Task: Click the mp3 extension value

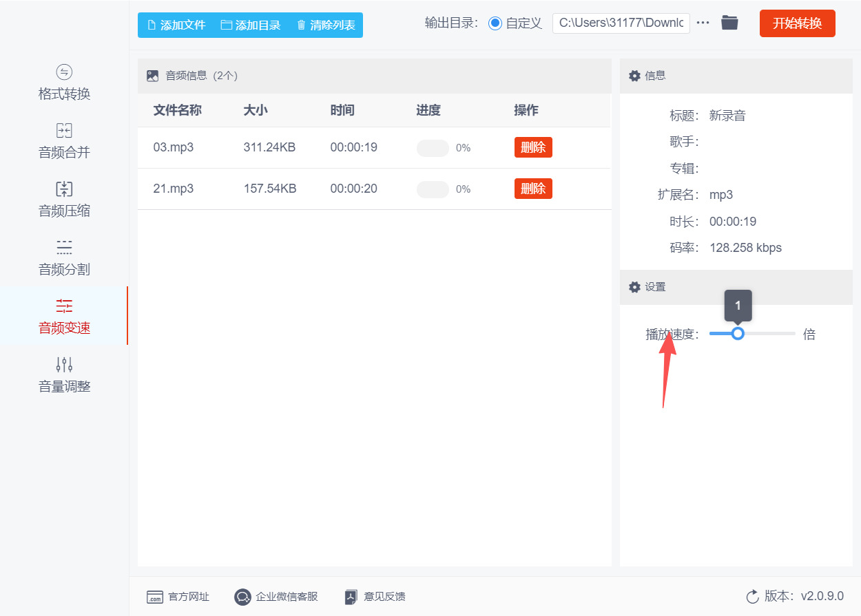Action: (721, 195)
